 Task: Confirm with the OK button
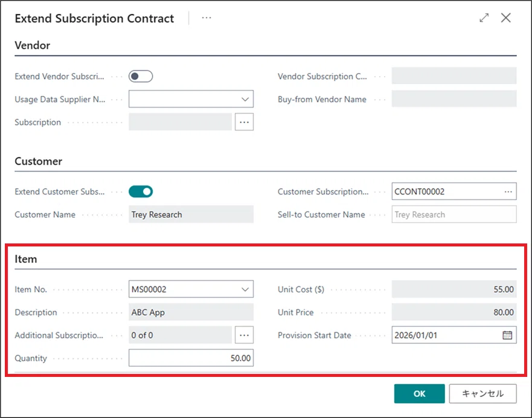[419, 394]
